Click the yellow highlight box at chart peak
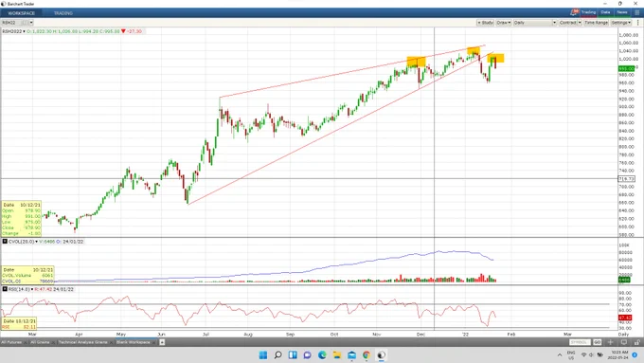 click(474, 51)
